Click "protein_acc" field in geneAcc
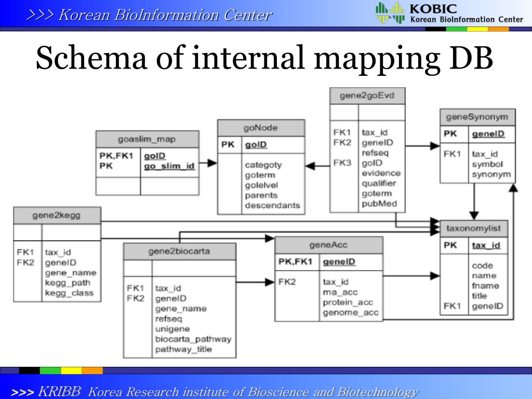 tap(348, 302)
